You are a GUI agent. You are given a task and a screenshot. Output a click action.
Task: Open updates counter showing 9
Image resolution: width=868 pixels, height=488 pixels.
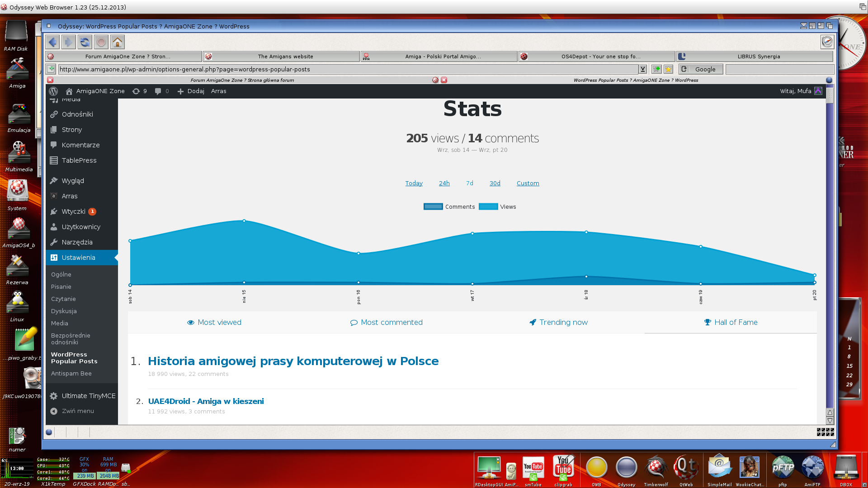(x=140, y=91)
